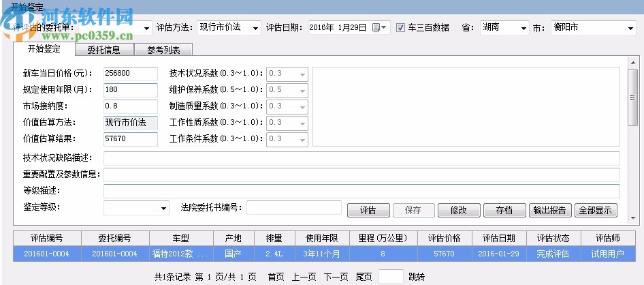The width and height of the screenshot is (644, 285).
Task: Sort by 评估状态 column header
Action: [554, 239]
